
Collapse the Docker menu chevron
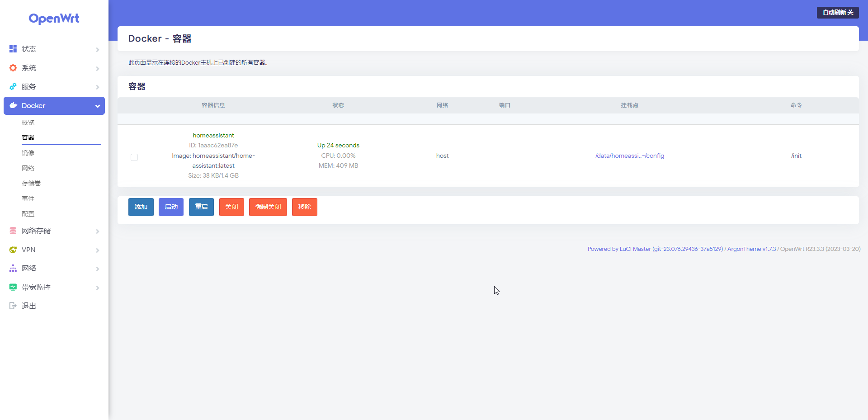pyautogui.click(x=97, y=106)
